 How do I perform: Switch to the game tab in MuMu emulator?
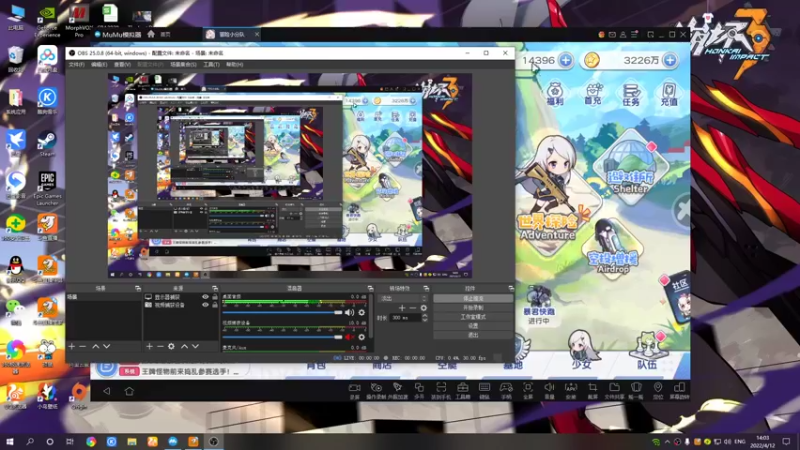coord(232,34)
